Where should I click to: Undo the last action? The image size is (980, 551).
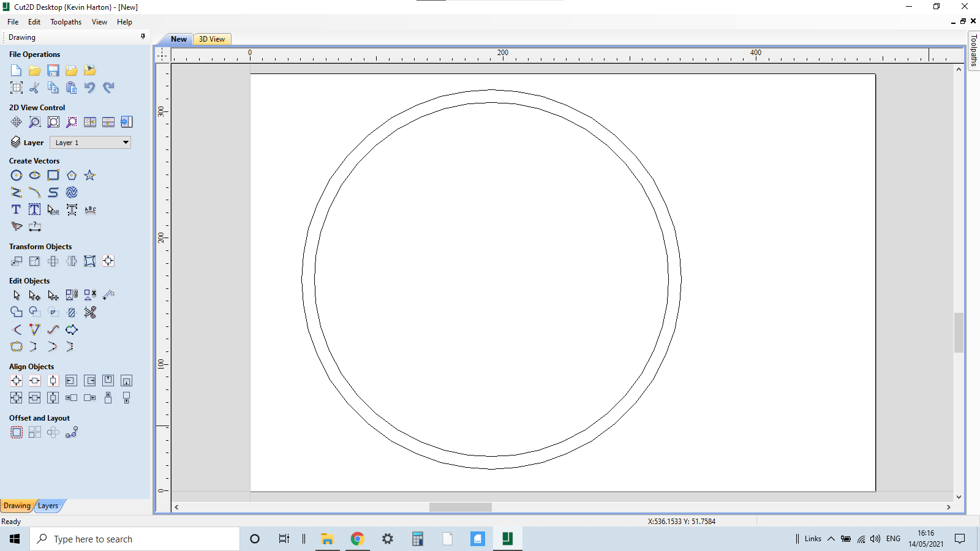click(x=90, y=88)
